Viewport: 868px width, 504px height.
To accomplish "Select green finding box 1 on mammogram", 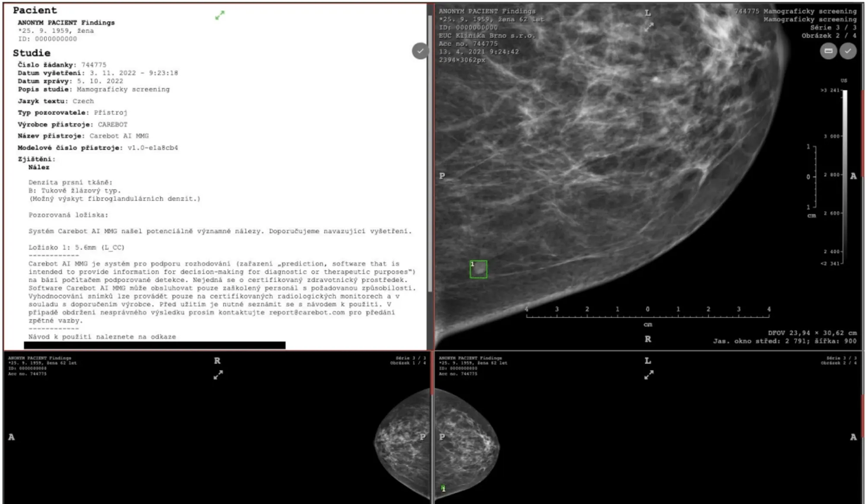I will click(478, 269).
